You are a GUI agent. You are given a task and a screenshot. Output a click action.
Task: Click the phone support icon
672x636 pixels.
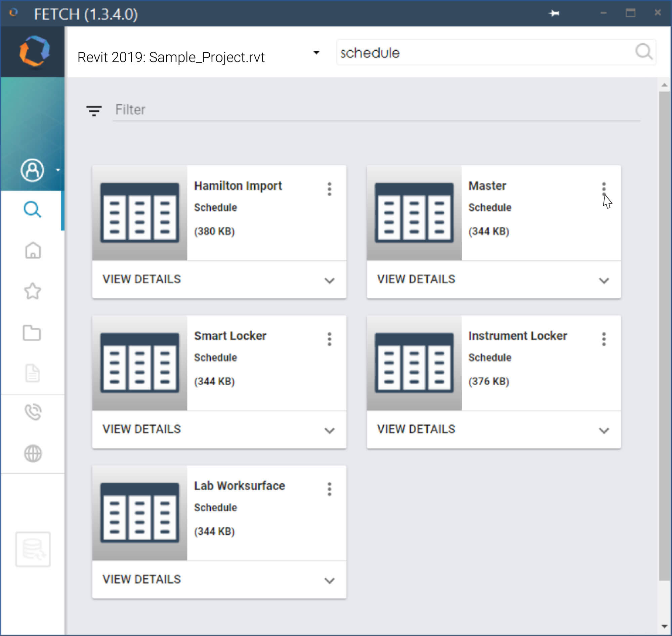[x=33, y=412]
